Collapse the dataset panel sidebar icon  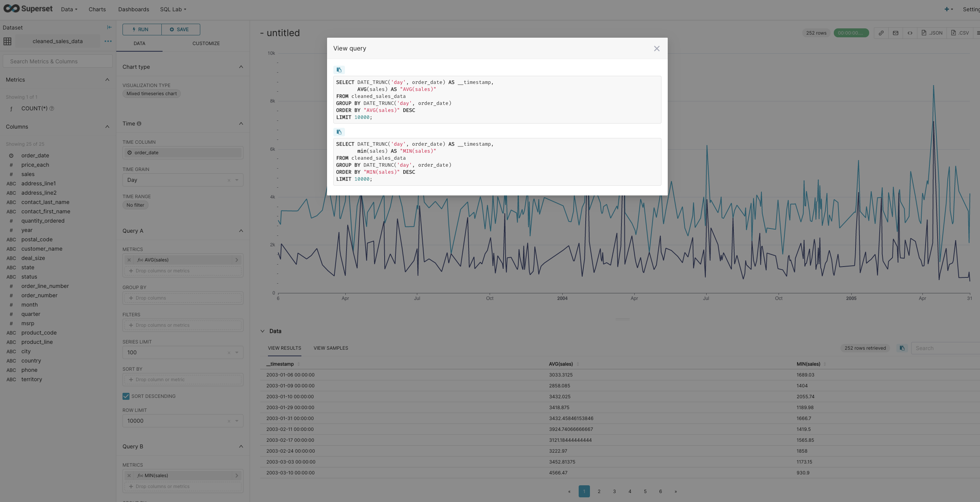pyautogui.click(x=109, y=27)
